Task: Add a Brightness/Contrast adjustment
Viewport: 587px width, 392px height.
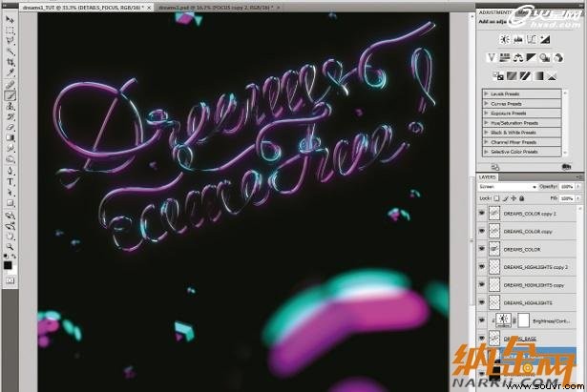Action: coord(505,39)
